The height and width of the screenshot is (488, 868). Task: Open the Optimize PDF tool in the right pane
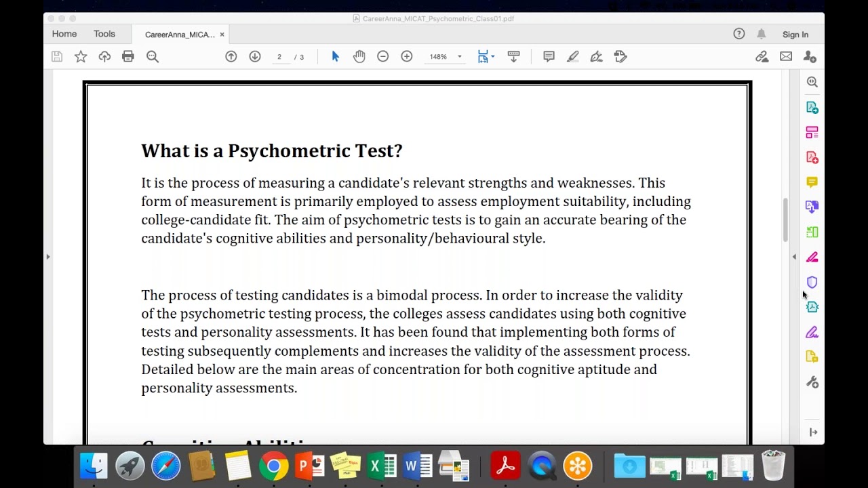[812, 307]
